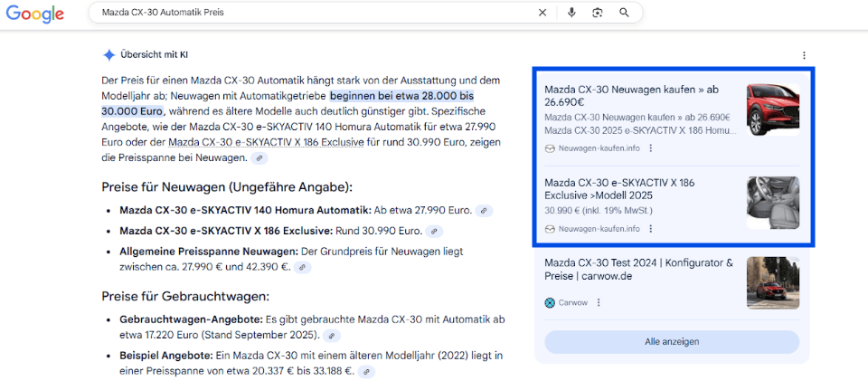Image resolution: width=868 pixels, height=390 pixels.
Task: Open source link beside Rund 30.990 Euro
Action: (x=435, y=231)
